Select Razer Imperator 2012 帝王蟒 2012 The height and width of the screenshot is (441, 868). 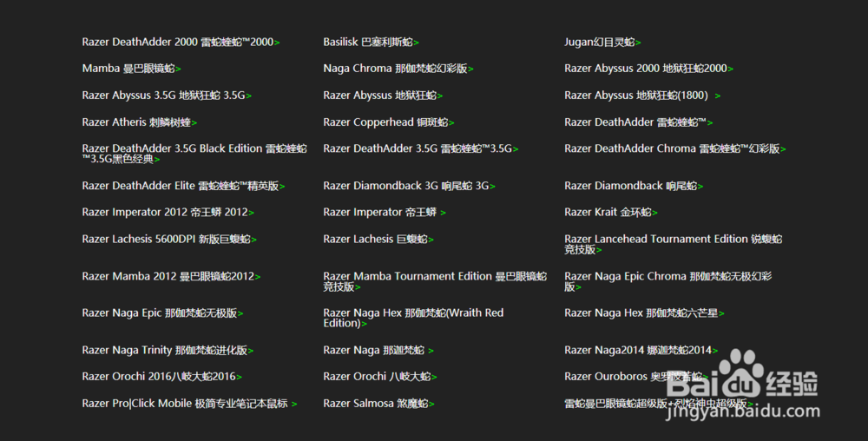[x=168, y=212]
